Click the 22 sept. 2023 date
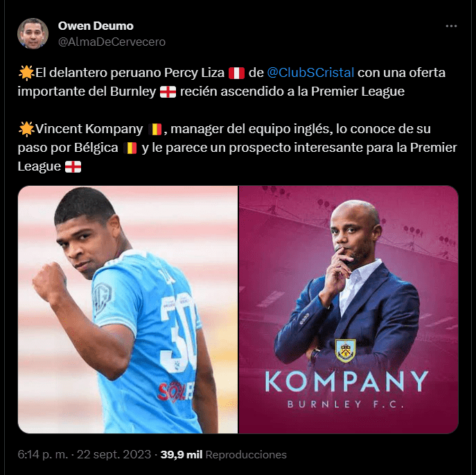This screenshot has height=475, width=476. coord(114,455)
